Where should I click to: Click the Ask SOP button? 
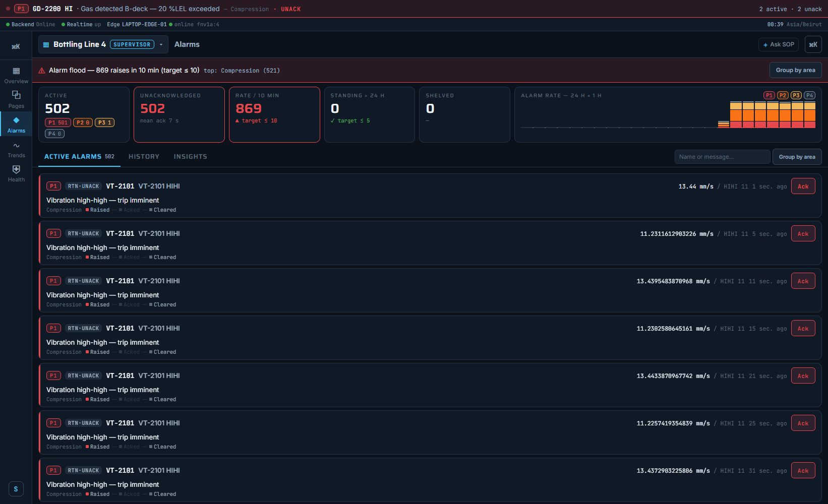(779, 44)
